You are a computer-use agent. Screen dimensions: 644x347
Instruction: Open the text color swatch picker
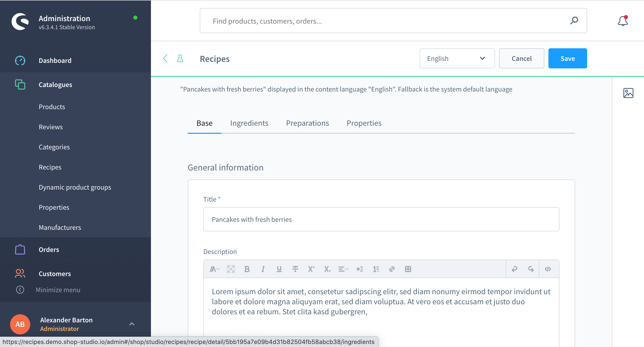pos(231,269)
